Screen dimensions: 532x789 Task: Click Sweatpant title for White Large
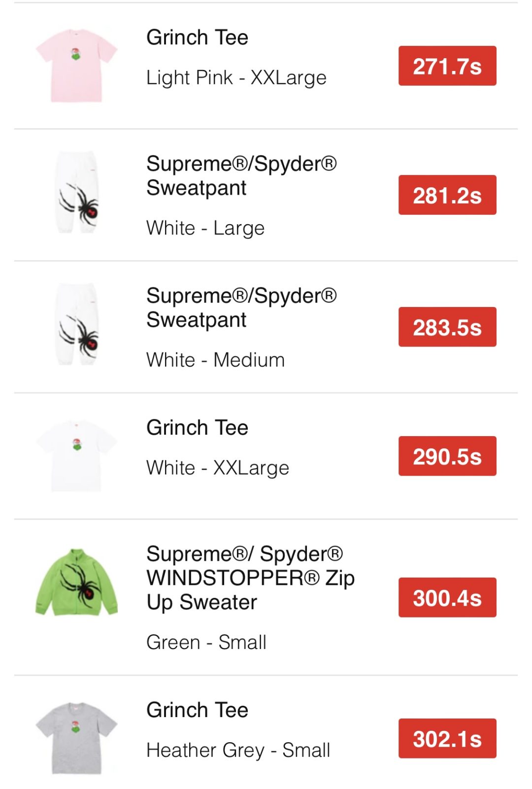(x=241, y=175)
